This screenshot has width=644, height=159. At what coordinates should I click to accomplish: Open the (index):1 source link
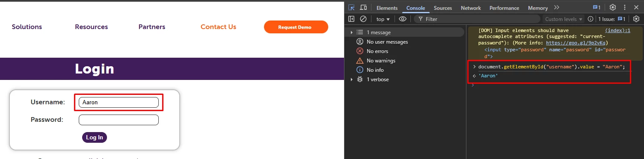[x=617, y=31]
